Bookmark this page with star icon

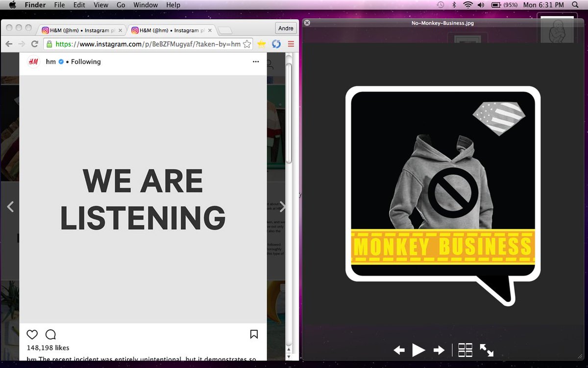(x=247, y=44)
